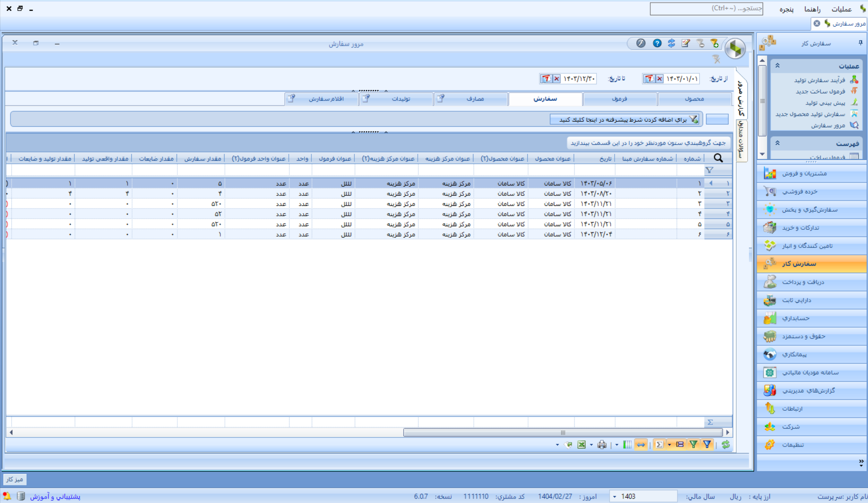Open 'سفارش تولید محصول جدید' link
Image resolution: width=868 pixels, height=503 pixels.
(810, 114)
